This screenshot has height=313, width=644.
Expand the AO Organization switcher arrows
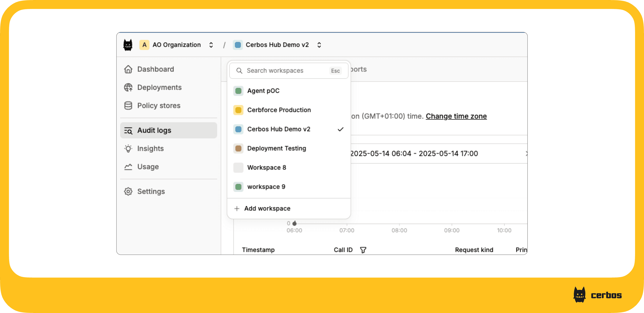point(211,45)
